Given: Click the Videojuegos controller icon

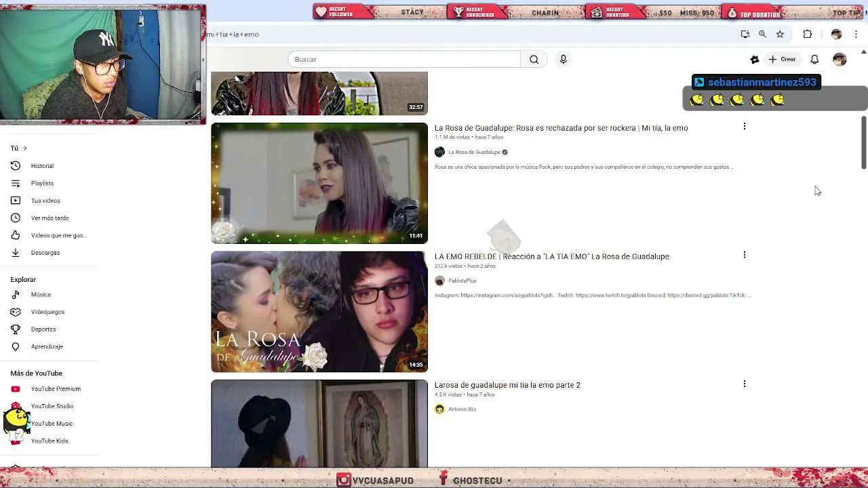Looking at the screenshot, I should (x=16, y=312).
